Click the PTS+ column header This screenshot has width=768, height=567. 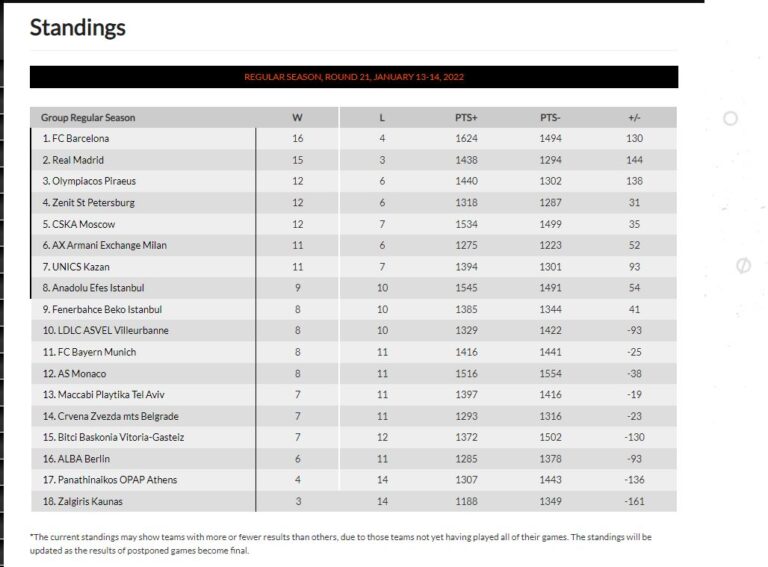pyautogui.click(x=466, y=118)
